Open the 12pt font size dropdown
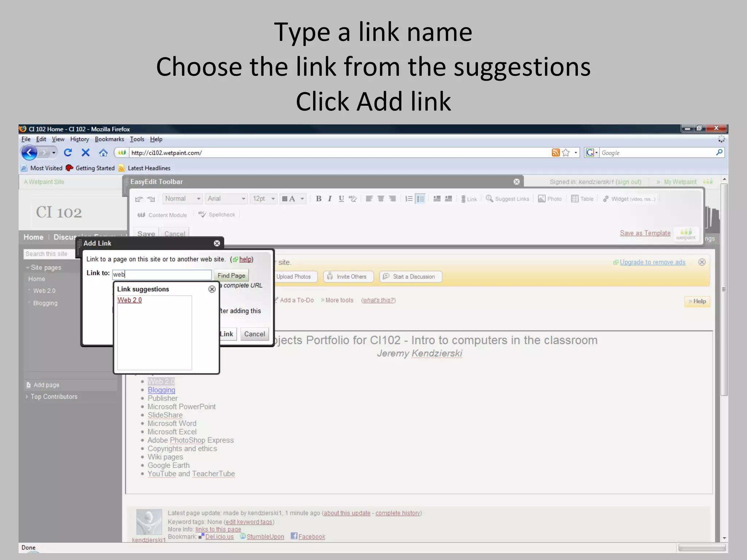This screenshot has width=747, height=560. (263, 199)
